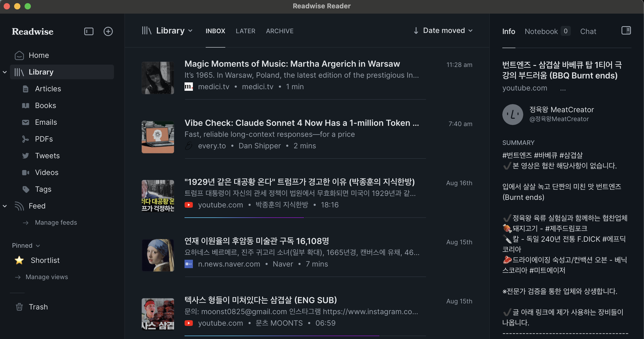Toggle sort direction arrow beside Date moved
Image resolution: width=644 pixels, height=339 pixels.
[416, 31]
